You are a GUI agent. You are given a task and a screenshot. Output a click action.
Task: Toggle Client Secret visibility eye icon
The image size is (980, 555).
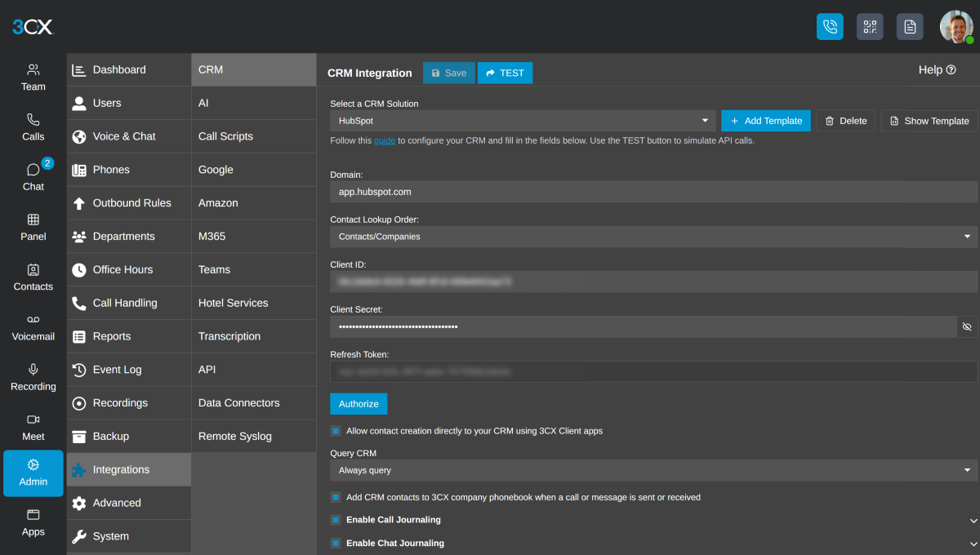click(x=967, y=326)
